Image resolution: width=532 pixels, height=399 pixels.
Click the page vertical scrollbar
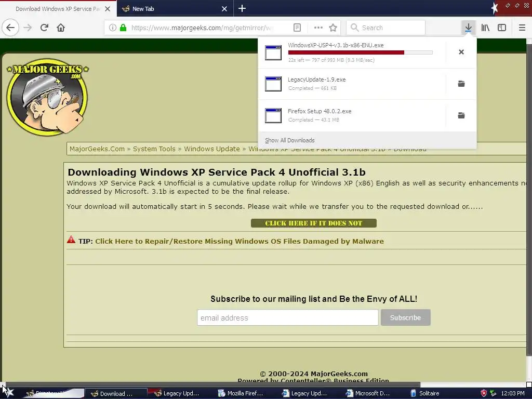point(529,200)
